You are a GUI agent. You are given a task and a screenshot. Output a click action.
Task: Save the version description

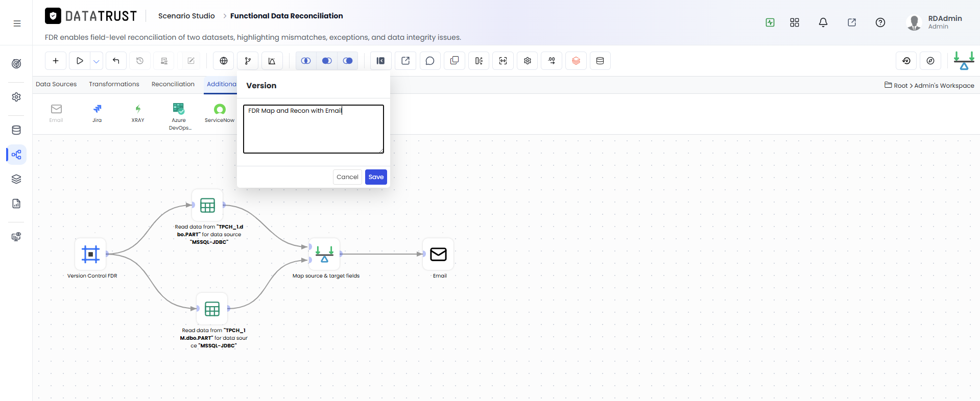pyautogui.click(x=376, y=177)
